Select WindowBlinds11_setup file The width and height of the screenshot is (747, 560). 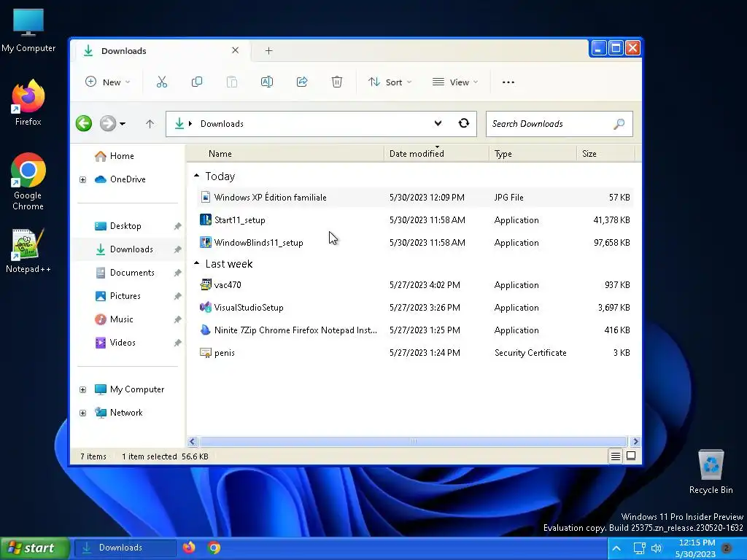click(415, 242)
